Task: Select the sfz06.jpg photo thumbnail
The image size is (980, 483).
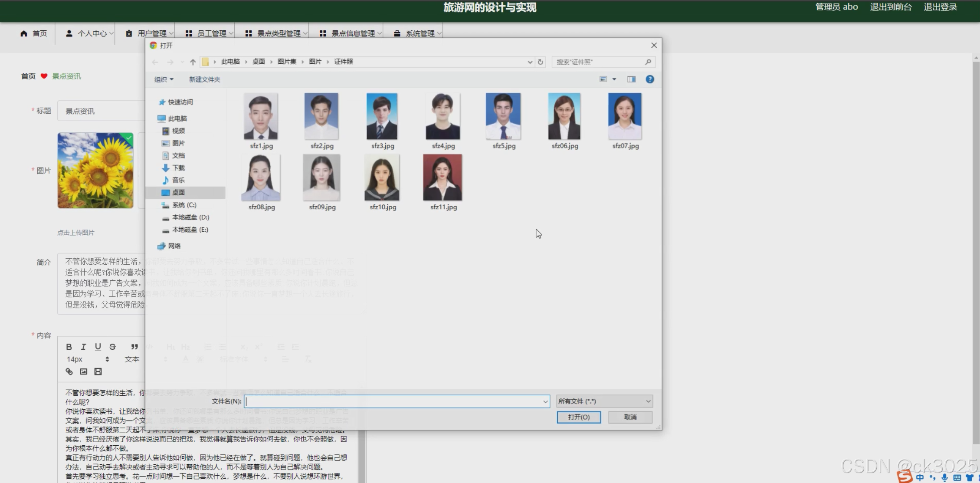Action: (564, 116)
